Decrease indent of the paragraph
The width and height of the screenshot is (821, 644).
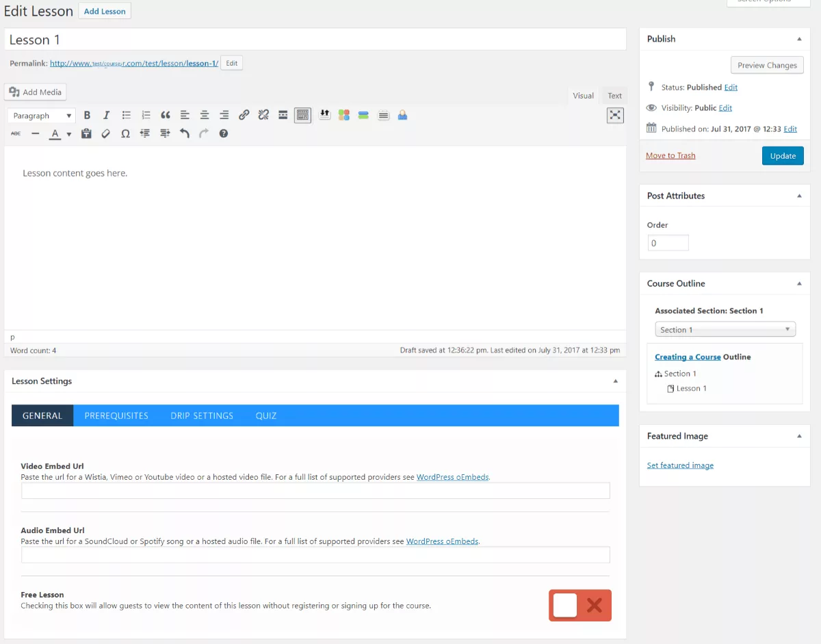144,133
